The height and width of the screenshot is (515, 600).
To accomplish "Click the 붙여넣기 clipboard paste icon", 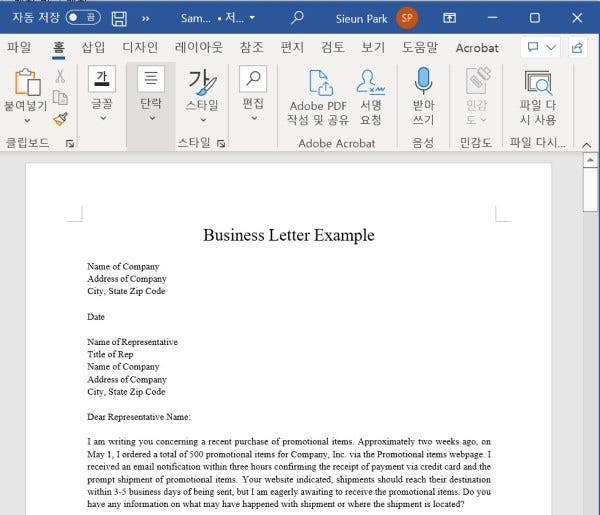I will (x=27, y=82).
